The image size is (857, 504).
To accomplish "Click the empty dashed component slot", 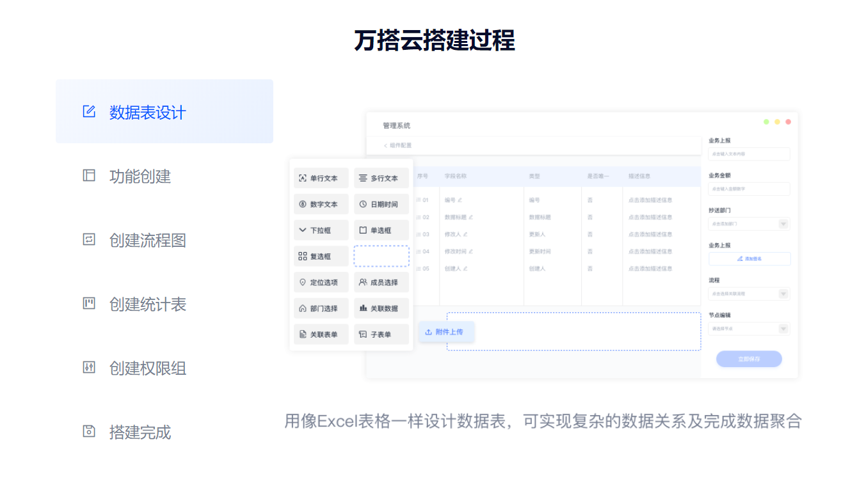I will (381, 256).
